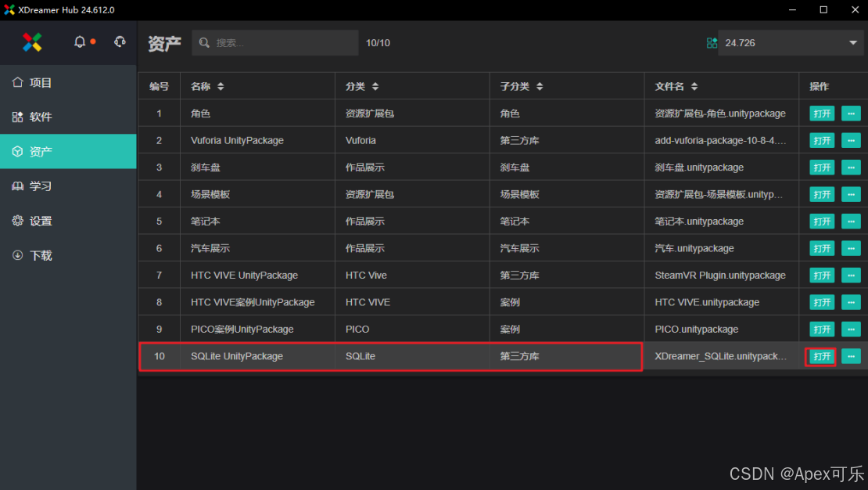This screenshot has width=868, height=490.
Task: Click 打开 for HTC VIVE案例UnityPackage row
Action: [x=822, y=302]
